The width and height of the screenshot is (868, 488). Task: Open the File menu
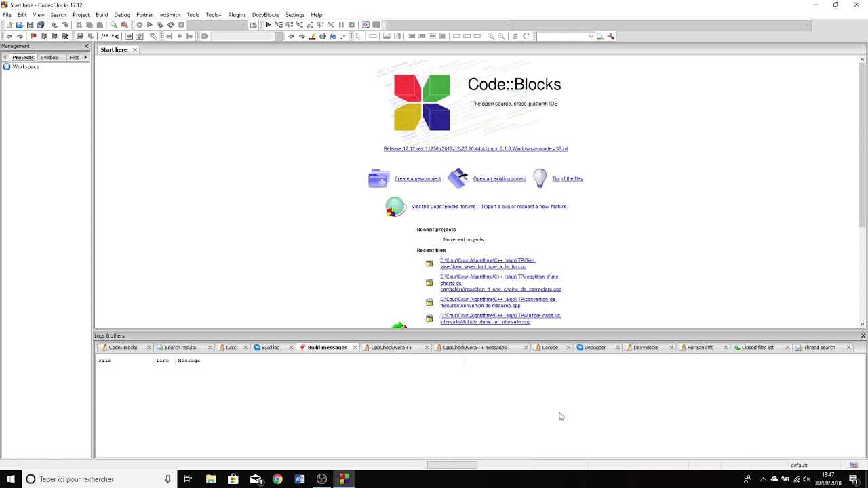(x=7, y=14)
